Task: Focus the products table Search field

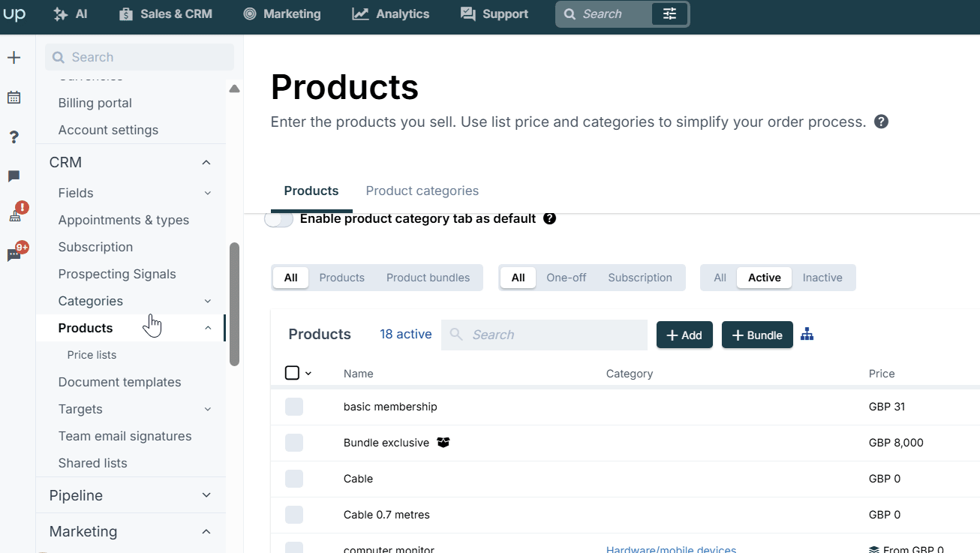Action: 544,335
